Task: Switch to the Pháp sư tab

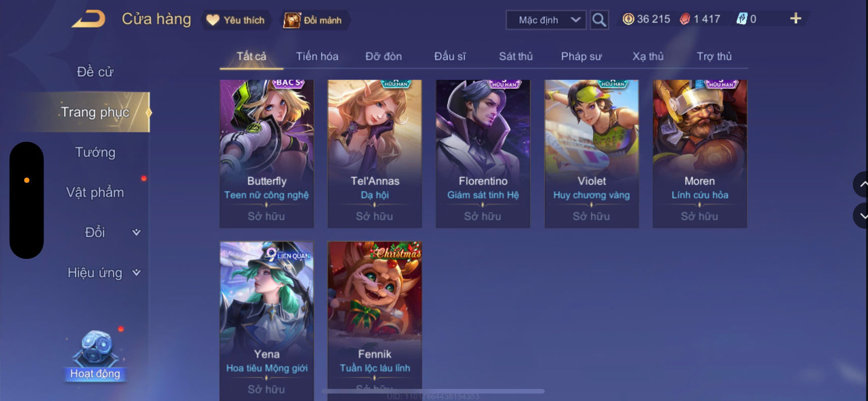Action: (x=581, y=56)
